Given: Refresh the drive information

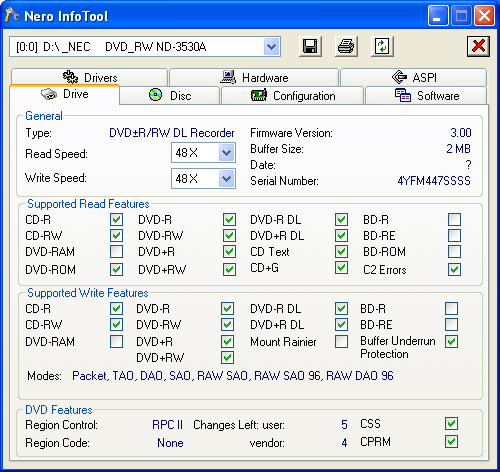Looking at the screenshot, I should tap(382, 46).
